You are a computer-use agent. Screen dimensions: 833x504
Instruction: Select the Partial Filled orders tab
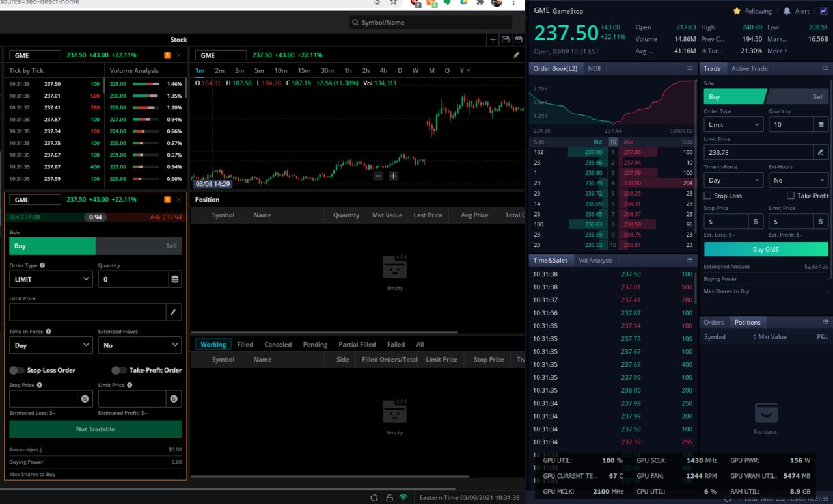(357, 344)
